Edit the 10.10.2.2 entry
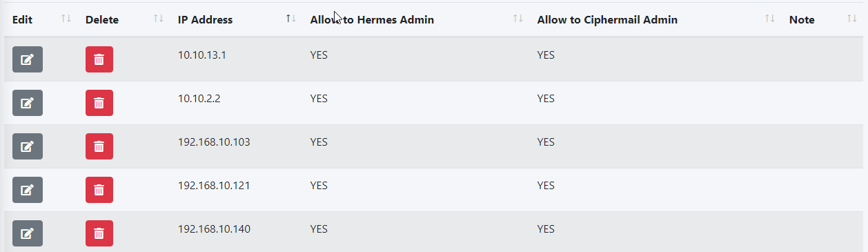 28,103
